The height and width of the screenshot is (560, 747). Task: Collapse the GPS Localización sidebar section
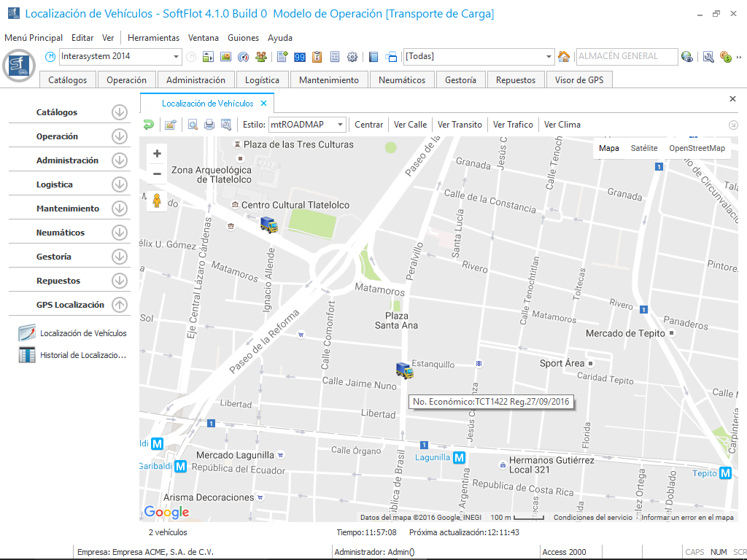tap(120, 305)
